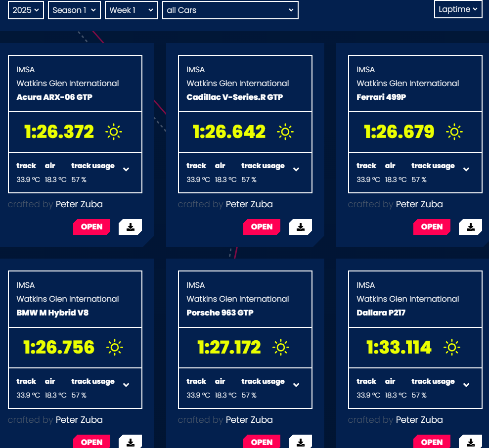
Task: Select the 1:26.756 laptime
Action: pos(59,347)
